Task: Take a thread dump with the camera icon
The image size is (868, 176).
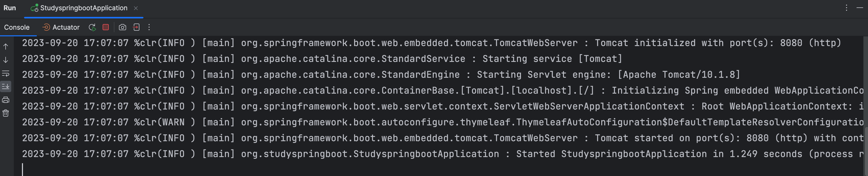Action: (x=122, y=27)
